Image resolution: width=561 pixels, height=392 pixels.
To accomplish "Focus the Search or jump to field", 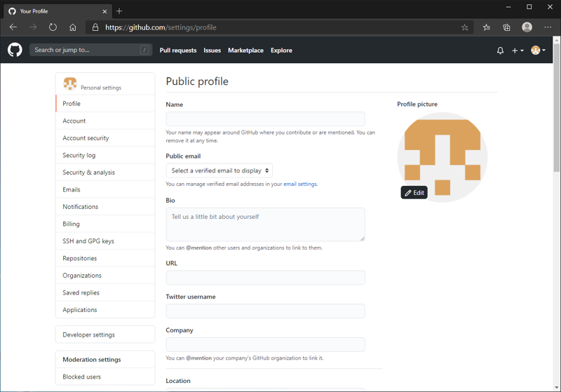I will pyautogui.click(x=91, y=50).
